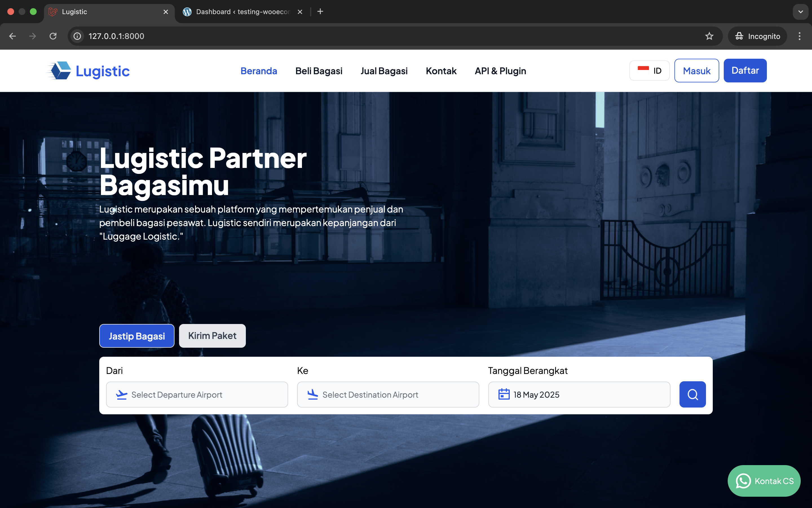Select the Jastip Bagasi tab
Viewport: 812px width, 508px height.
136,336
